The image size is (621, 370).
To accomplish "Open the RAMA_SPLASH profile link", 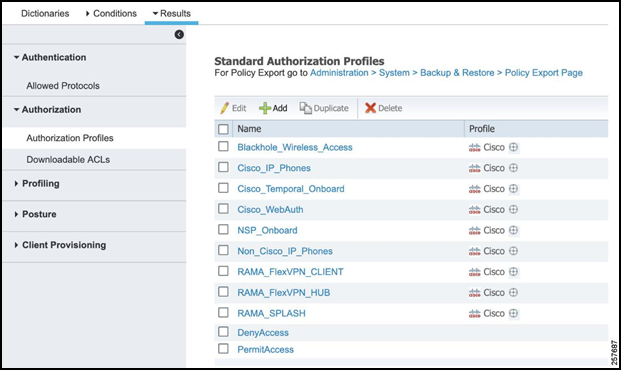I will click(271, 313).
